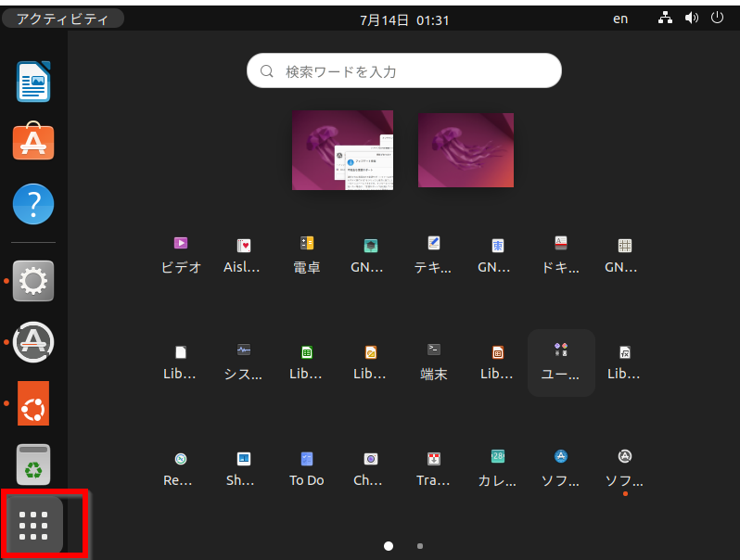Viewport: 740px width, 560px height.
Task: Open the Help icon in dock
Action: (33, 203)
